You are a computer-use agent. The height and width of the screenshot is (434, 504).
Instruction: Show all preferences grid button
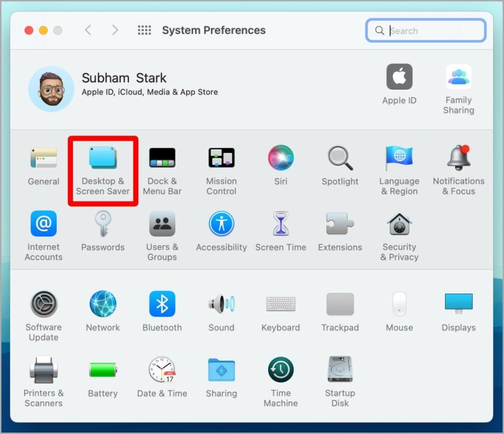coord(144,30)
